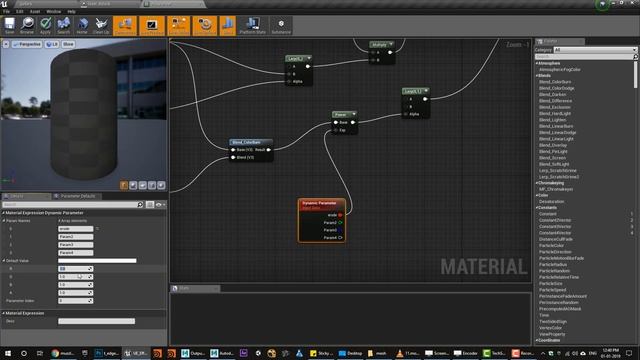Open the Search tool in toolbar
The width and height of the screenshot is (640, 360).
(63, 25)
